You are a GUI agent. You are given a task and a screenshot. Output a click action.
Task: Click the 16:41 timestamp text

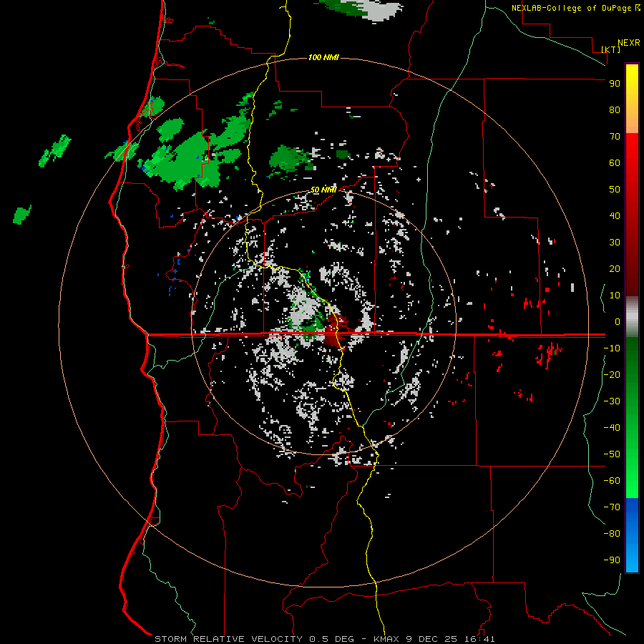click(x=479, y=639)
